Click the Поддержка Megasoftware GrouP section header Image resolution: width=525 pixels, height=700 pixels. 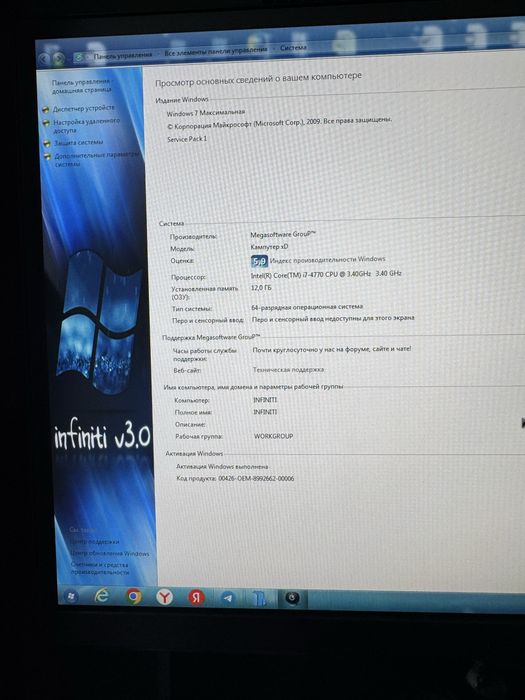[211, 338]
